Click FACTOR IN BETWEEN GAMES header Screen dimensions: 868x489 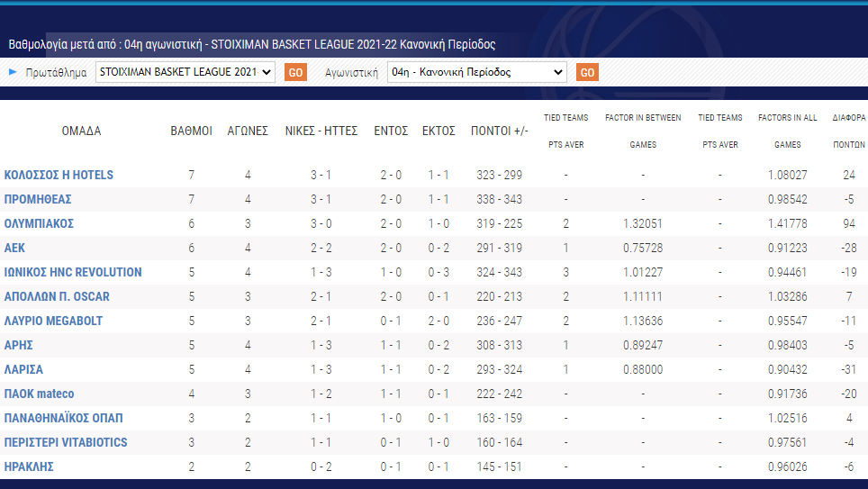coord(643,131)
